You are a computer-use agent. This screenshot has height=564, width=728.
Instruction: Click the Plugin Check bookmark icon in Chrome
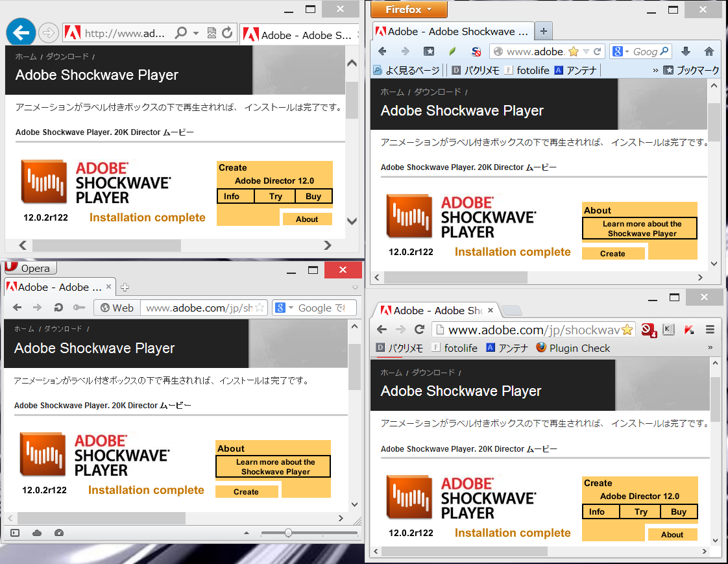(x=540, y=348)
